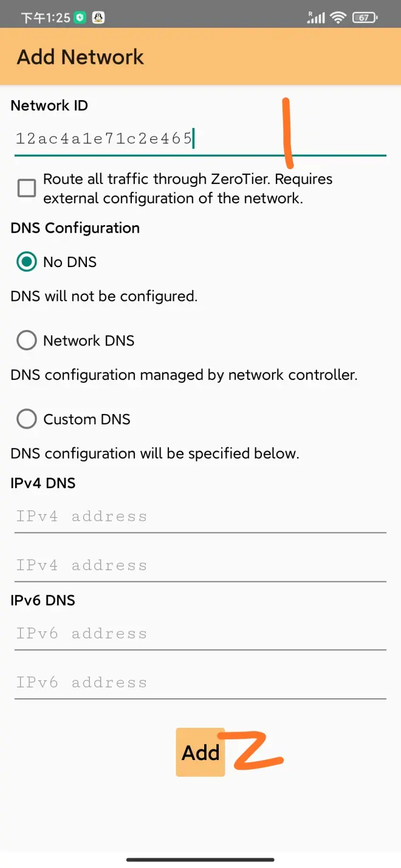
Task: Focus the Network ID text field
Action: 200,139
